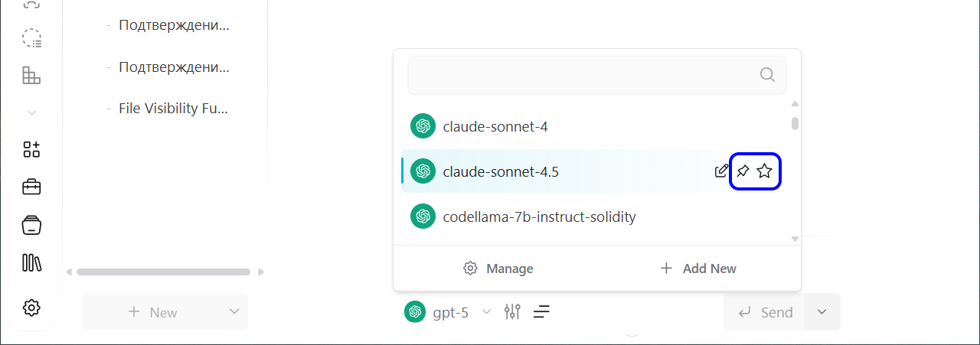Open the dropdown arrow beside Send

point(822,312)
